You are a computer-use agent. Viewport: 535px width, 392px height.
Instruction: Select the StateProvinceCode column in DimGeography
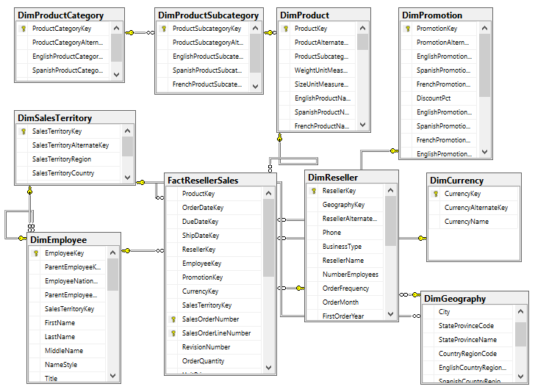pyautogui.click(x=468, y=326)
